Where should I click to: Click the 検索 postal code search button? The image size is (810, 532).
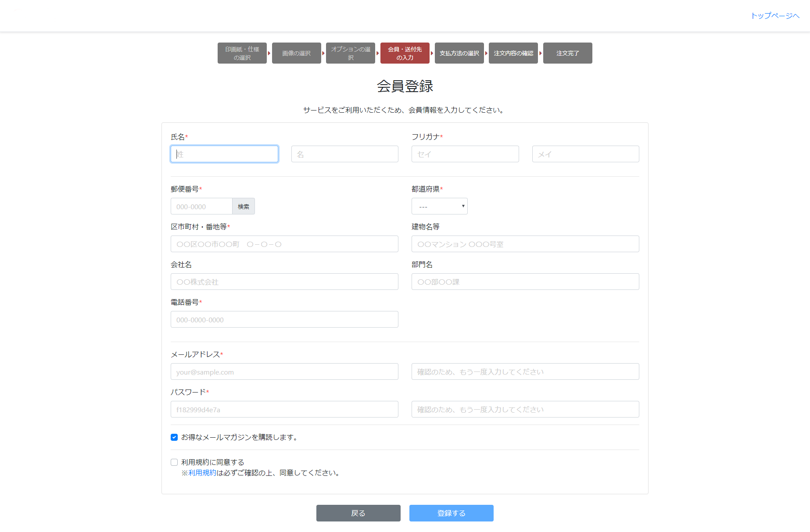243,206
